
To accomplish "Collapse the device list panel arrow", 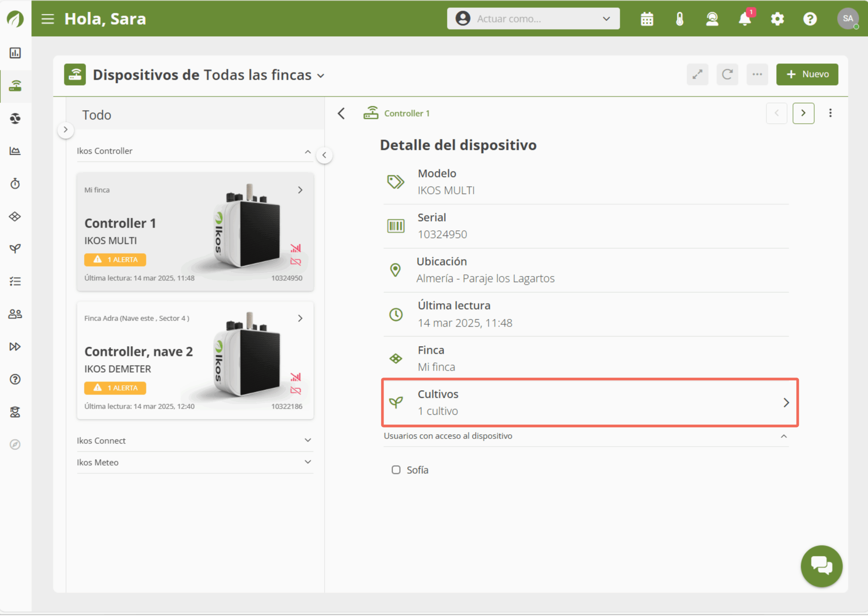I will click(x=324, y=155).
